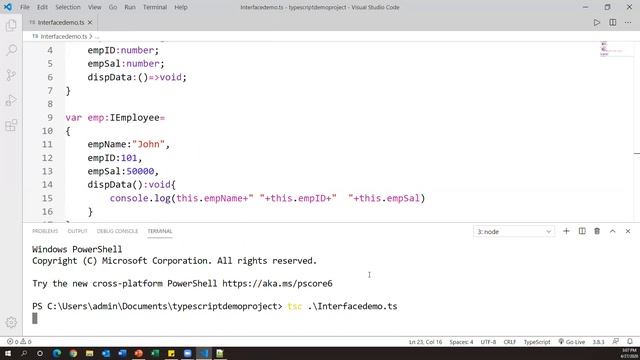This screenshot has width=640, height=360.
Task: Launch Google Chrome from taskbar
Action: click(x=73, y=353)
